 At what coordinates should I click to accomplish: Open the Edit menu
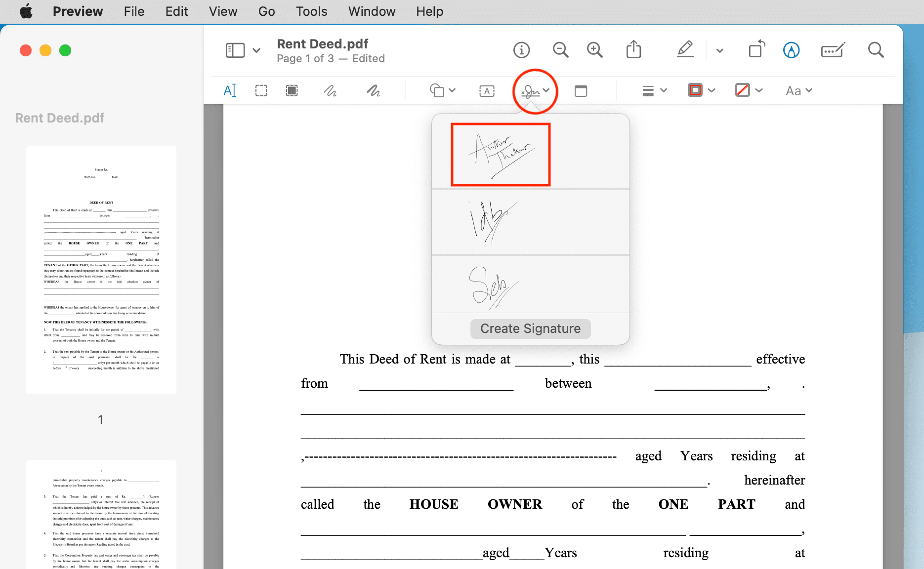176,11
